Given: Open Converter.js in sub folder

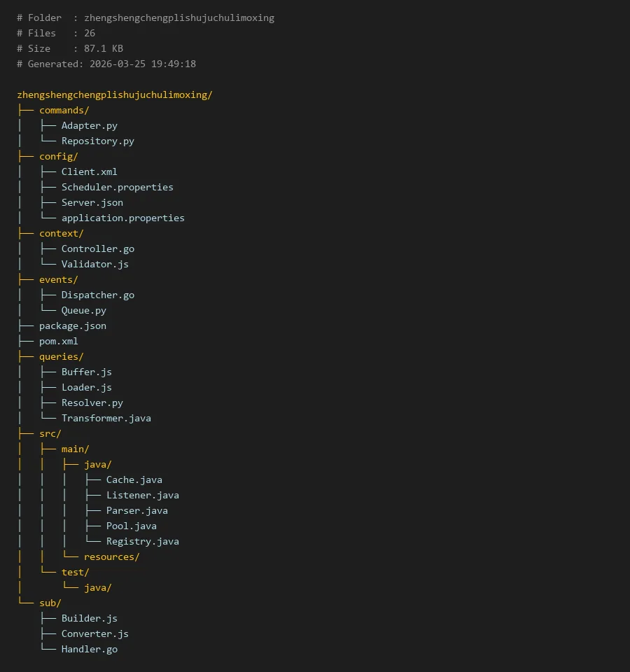Looking at the screenshot, I should [x=94, y=633].
